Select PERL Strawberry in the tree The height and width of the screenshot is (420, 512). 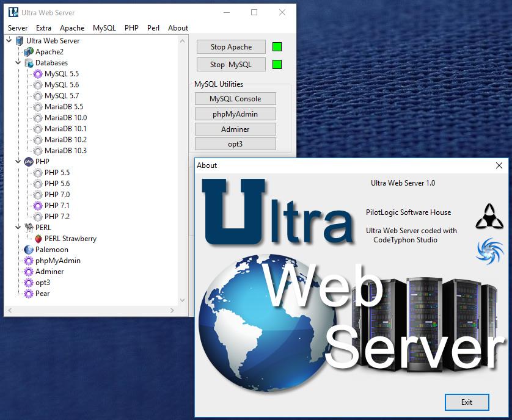pyautogui.click(x=70, y=239)
